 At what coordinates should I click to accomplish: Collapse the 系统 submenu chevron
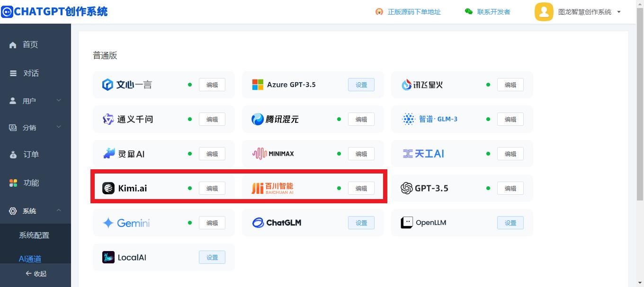[59, 210]
